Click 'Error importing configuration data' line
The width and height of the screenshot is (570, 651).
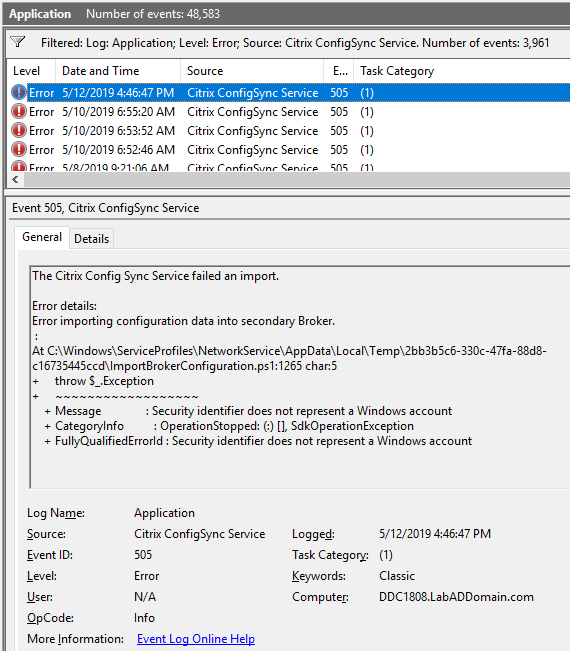coord(183,321)
